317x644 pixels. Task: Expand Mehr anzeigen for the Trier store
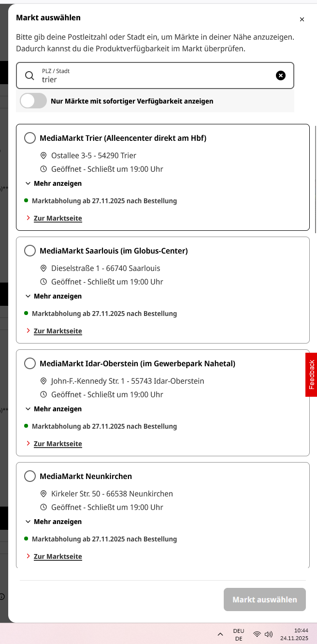[x=54, y=183]
